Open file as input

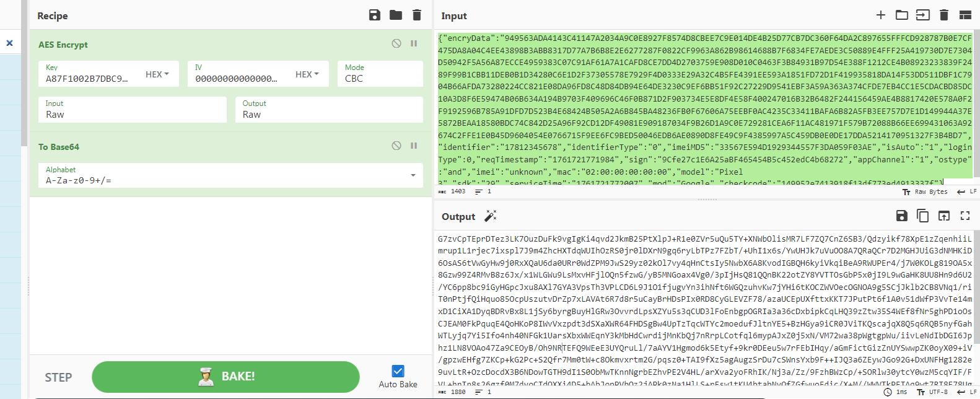pos(923,15)
